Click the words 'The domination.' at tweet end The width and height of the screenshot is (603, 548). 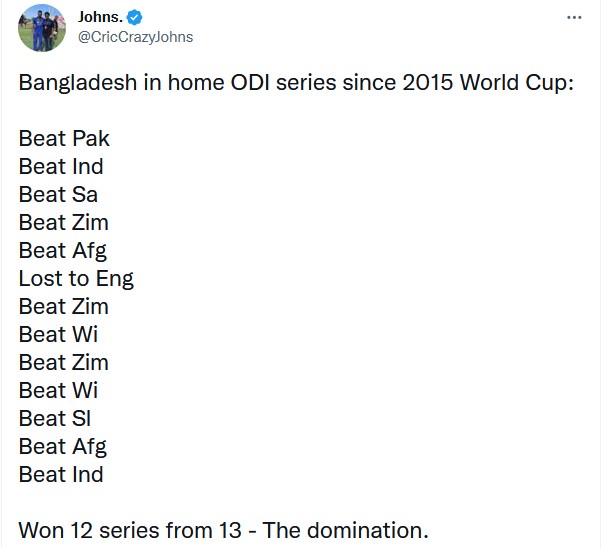coord(345,531)
